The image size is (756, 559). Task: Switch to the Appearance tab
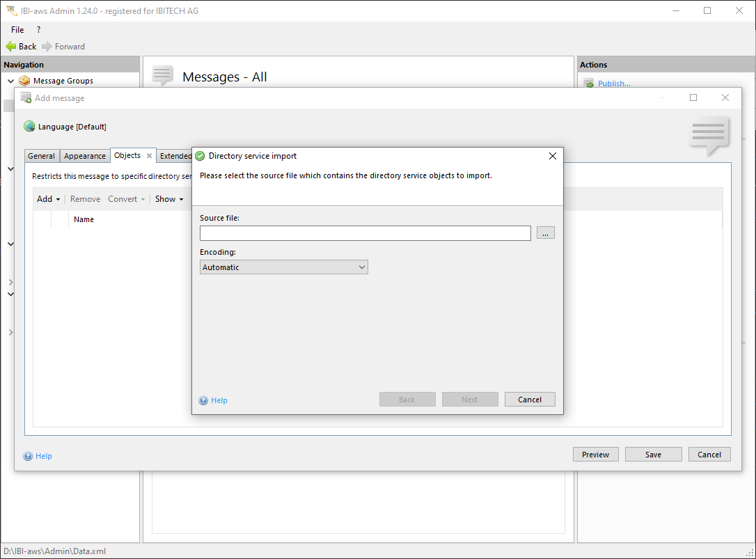click(x=85, y=156)
